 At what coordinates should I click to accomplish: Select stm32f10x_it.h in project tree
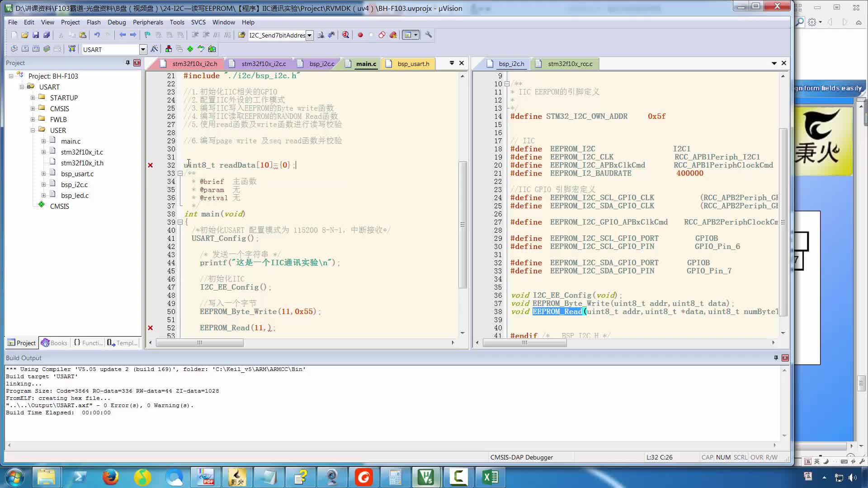(82, 163)
